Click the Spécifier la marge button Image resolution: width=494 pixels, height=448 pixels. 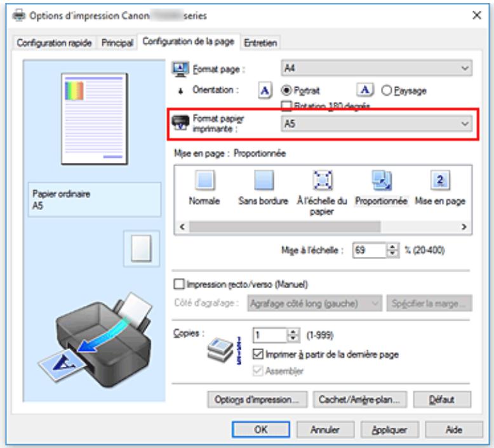pyautogui.click(x=429, y=303)
